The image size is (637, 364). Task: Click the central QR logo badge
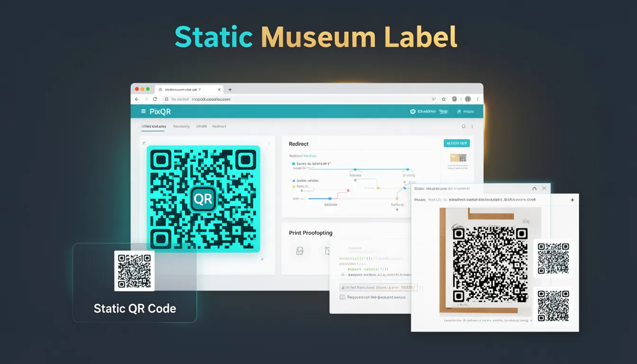click(203, 199)
